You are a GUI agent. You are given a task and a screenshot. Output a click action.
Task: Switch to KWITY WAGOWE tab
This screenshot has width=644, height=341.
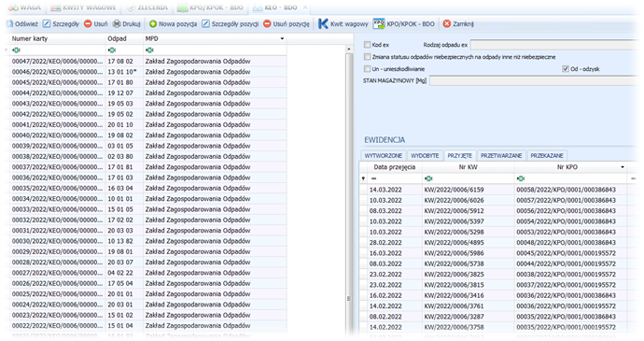pos(84,7)
